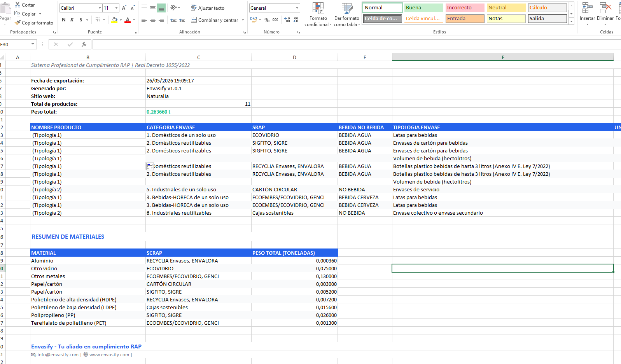Open the Name Box F30 dropdown
This screenshot has height=364, width=621.
pos(33,44)
